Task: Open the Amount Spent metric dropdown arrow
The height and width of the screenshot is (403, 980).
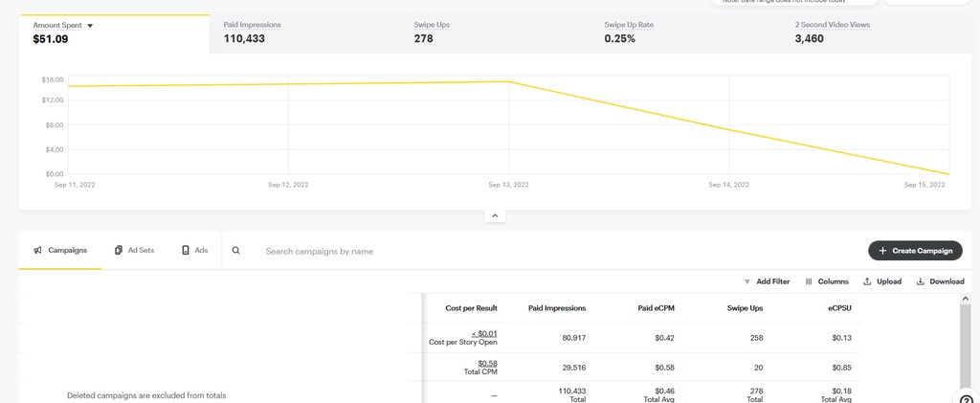Action: (90, 26)
